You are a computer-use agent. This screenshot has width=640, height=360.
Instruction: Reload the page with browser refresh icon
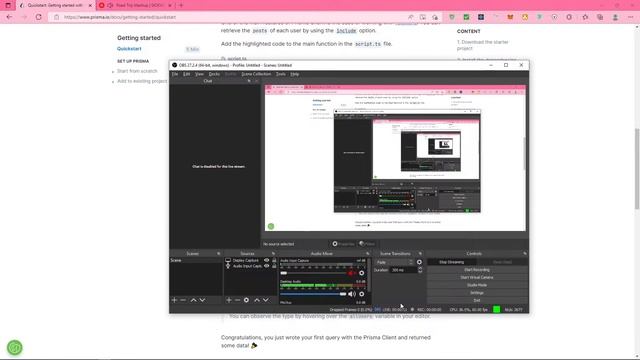coord(38,17)
